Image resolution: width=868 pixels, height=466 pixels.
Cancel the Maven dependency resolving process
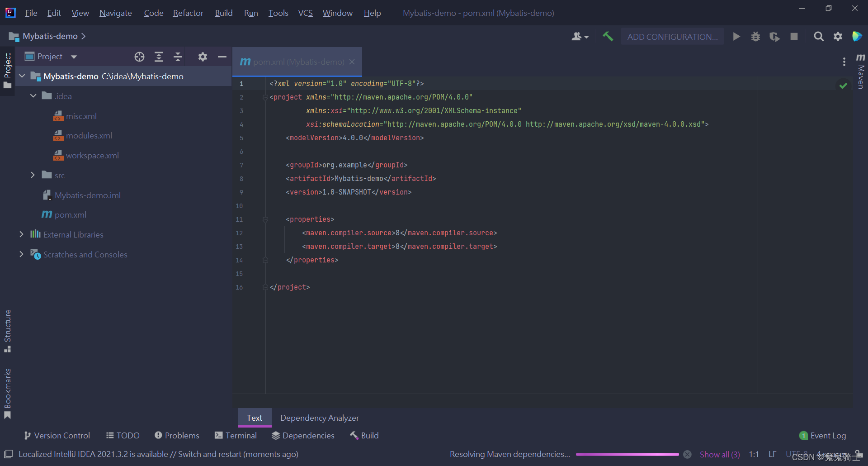point(687,454)
